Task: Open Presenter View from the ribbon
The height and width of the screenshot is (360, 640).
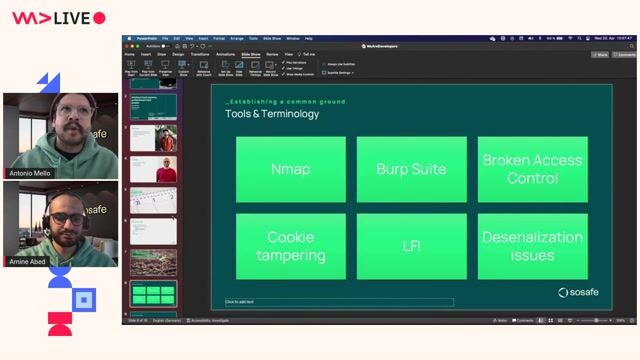Action: click(x=165, y=68)
